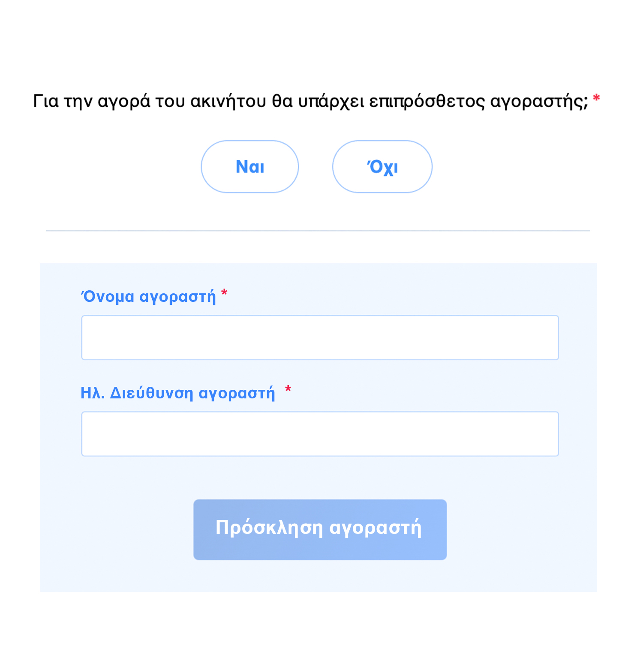Screen dimensions: 637x672
Task: Click the word "αγοραστής;" ending the question
Action: click(539, 102)
